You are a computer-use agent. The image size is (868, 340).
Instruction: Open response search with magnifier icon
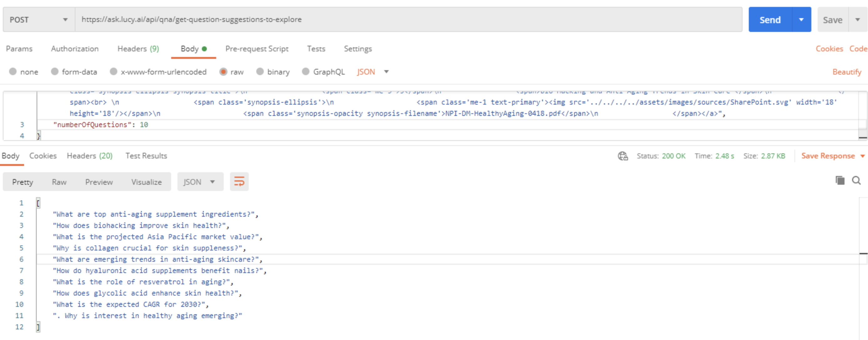coord(856,180)
